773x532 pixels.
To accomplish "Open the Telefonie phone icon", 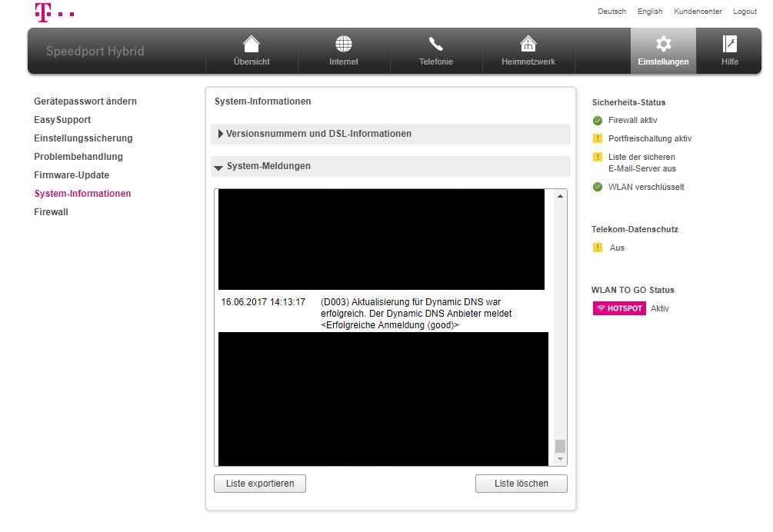I will [x=436, y=44].
